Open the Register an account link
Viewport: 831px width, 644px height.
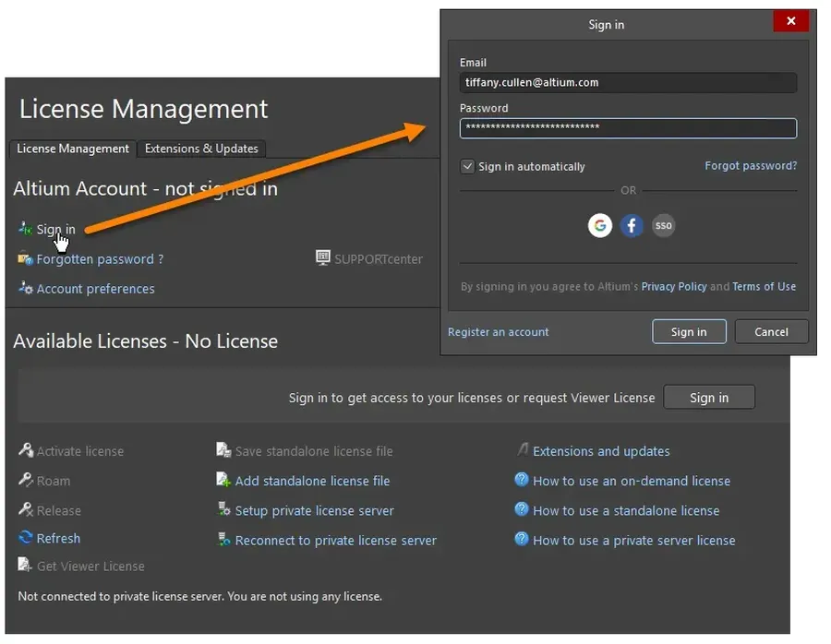[499, 332]
